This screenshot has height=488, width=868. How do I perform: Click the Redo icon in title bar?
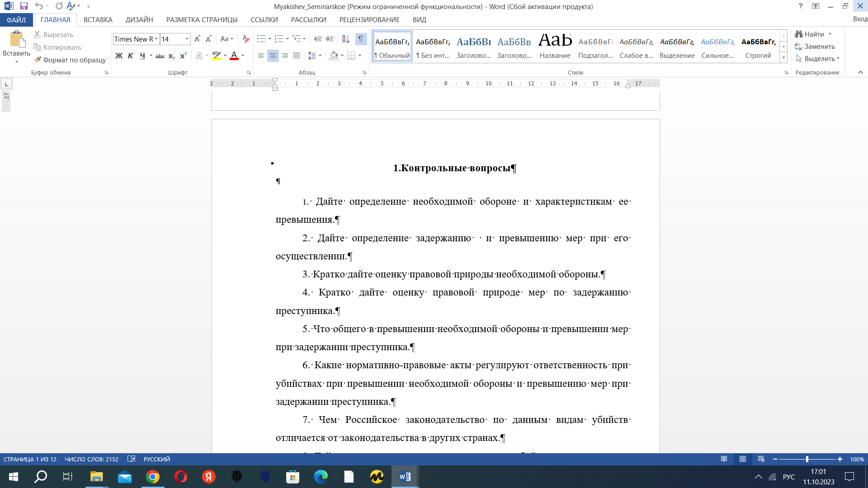[59, 6]
